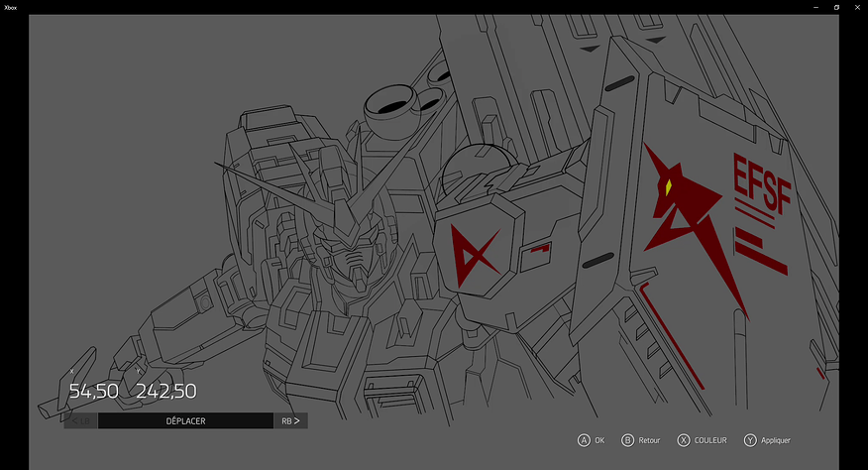Switch to previous mode with LB

point(81,420)
